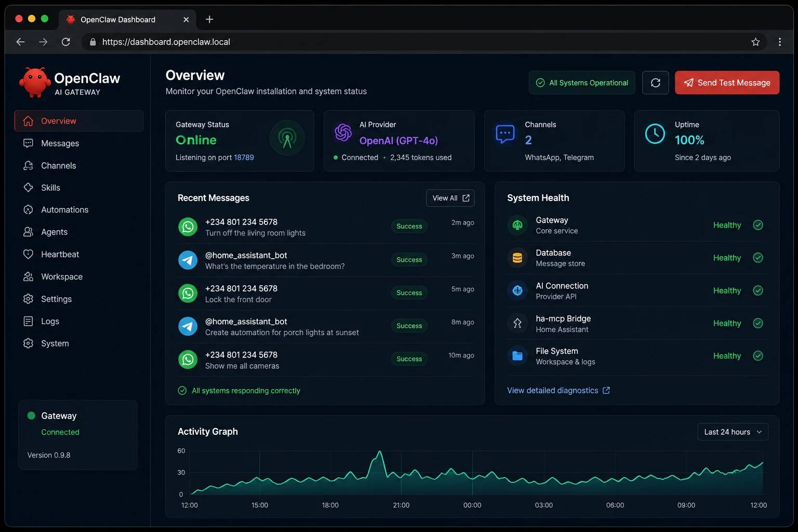Open Channels in the sidebar
Image resolution: width=798 pixels, height=532 pixels.
[x=79, y=166]
